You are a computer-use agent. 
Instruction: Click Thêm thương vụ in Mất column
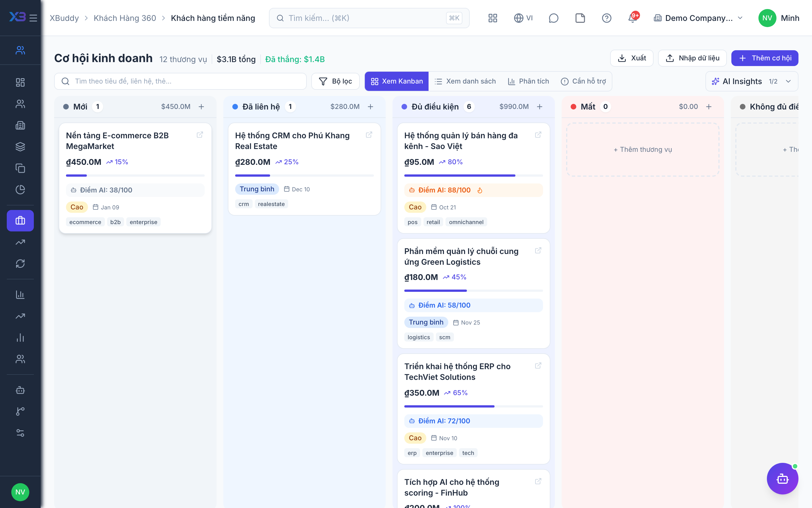[x=643, y=150]
